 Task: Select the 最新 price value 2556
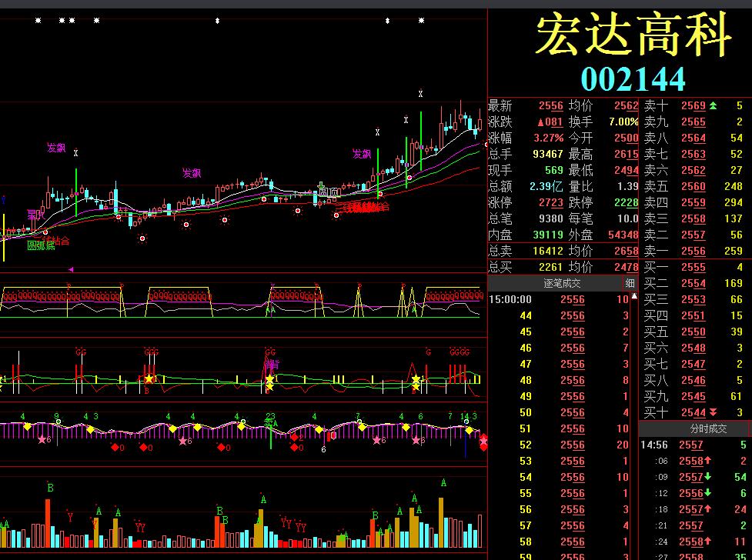click(x=550, y=105)
